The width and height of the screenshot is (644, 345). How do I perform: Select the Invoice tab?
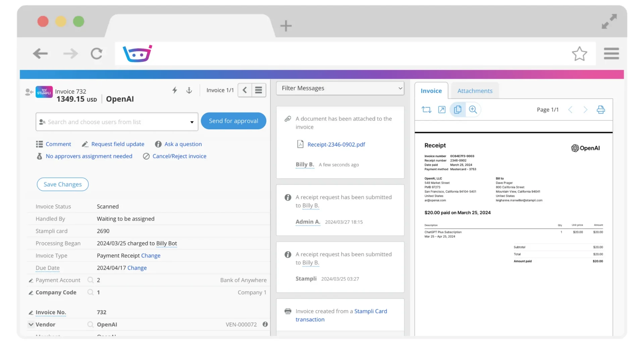click(431, 91)
